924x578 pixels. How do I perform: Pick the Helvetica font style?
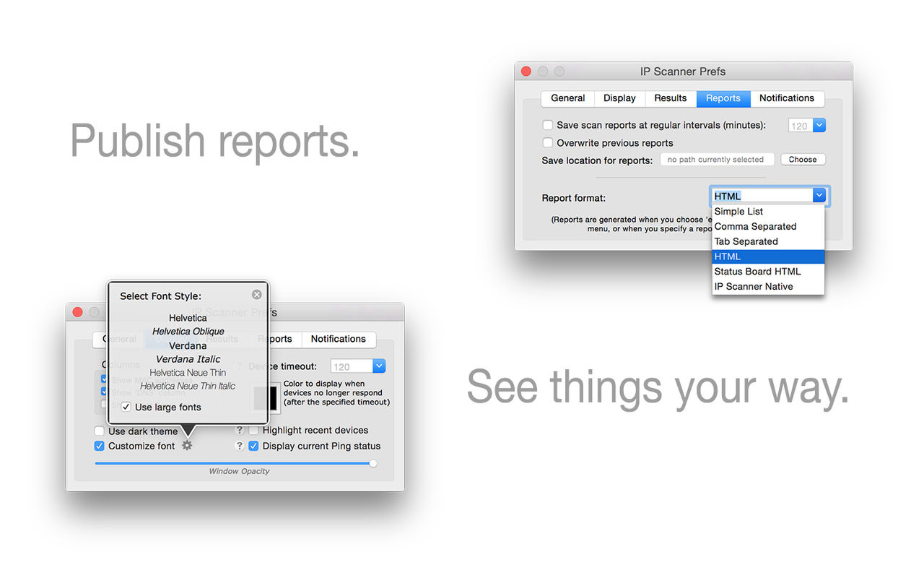188,318
